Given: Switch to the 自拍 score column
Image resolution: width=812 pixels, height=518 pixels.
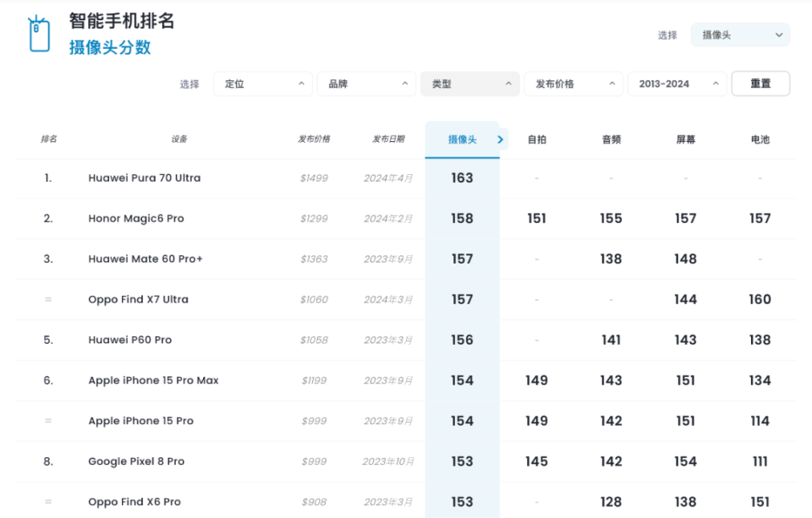Looking at the screenshot, I should (536, 139).
